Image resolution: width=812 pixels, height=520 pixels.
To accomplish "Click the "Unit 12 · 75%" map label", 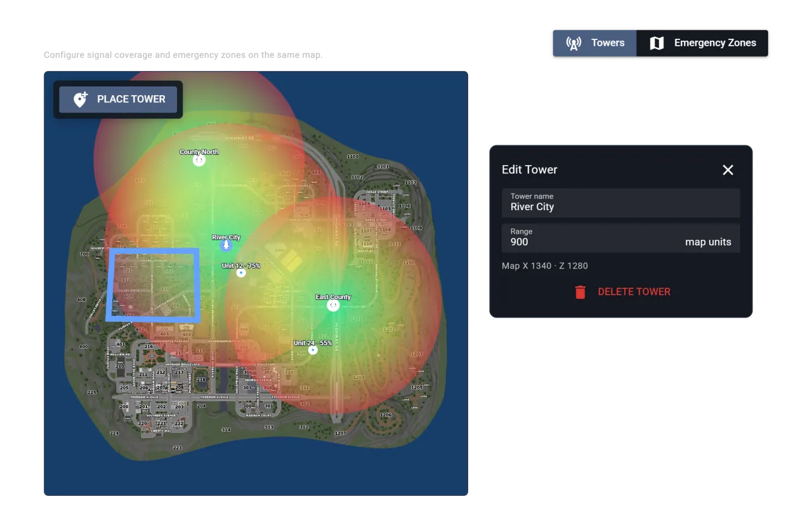I will tap(241, 265).
